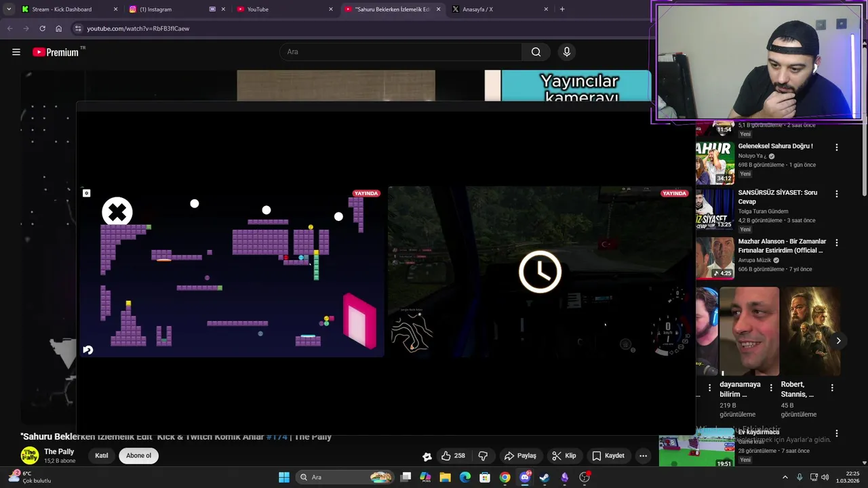Viewport: 868px width, 488px height.
Task: Open Ev kaydırmaca thumbnail showing 19:51
Action: click(696, 448)
